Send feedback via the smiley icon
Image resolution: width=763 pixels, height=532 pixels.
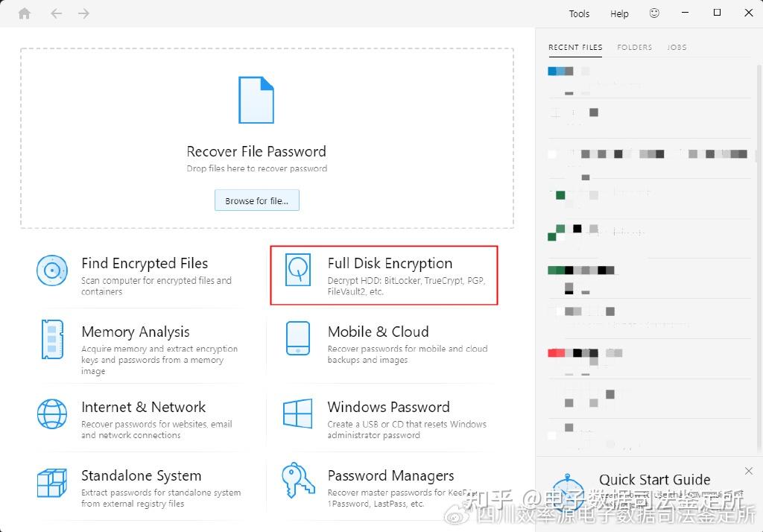[x=654, y=13]
